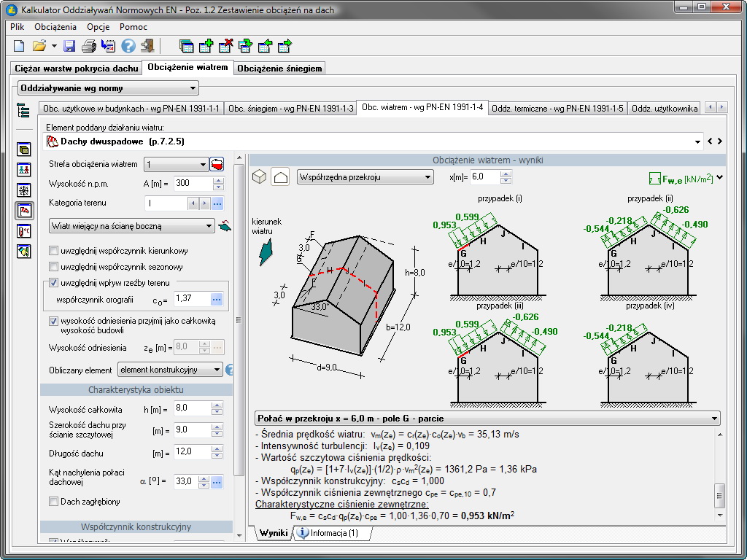
Task: Open the Opcje menu
Action: [98, 27]
